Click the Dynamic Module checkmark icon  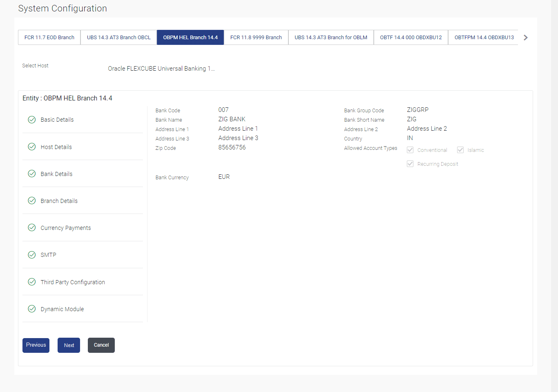(x=31, y=309)
